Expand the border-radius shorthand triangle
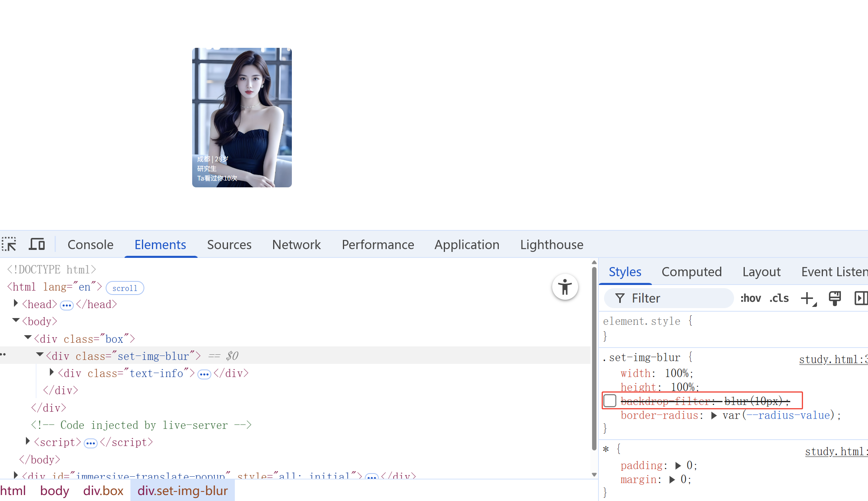The image size is (868, 501). 714,415
